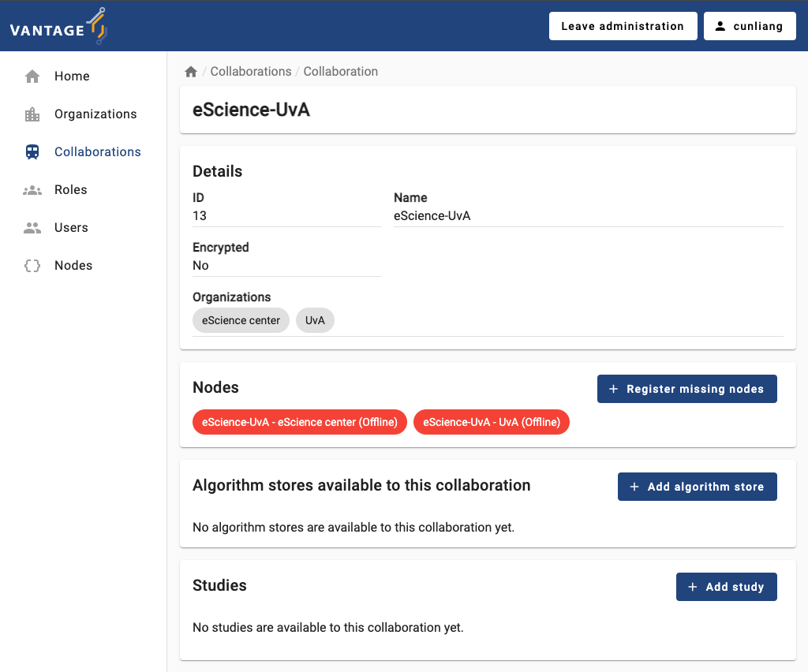Follow the Collaborations breadcrumb link
The width and height of the screenshot is (808, 672).
(x=251, y=72)
